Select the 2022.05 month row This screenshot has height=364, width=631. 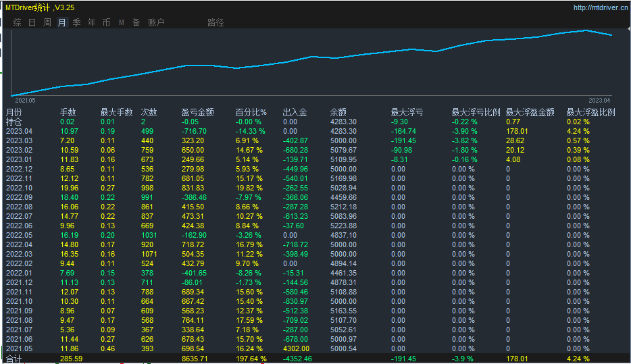tap(20, 235)
